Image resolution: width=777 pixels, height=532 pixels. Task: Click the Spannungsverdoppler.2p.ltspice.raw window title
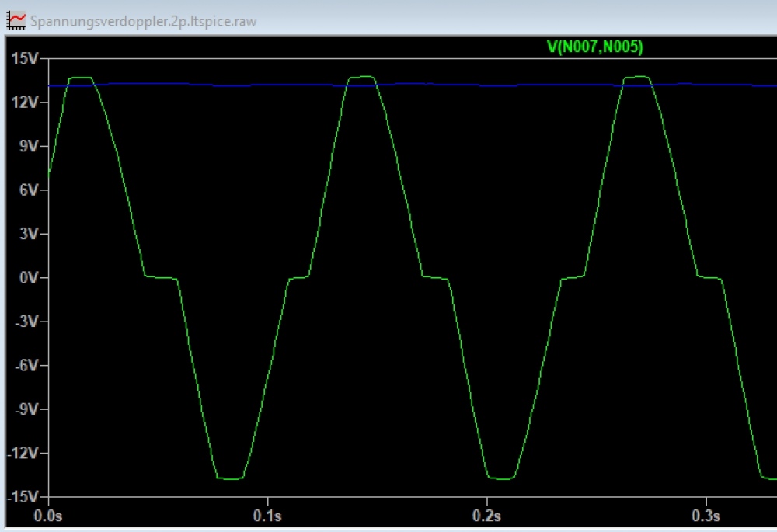tap(144, 21)
